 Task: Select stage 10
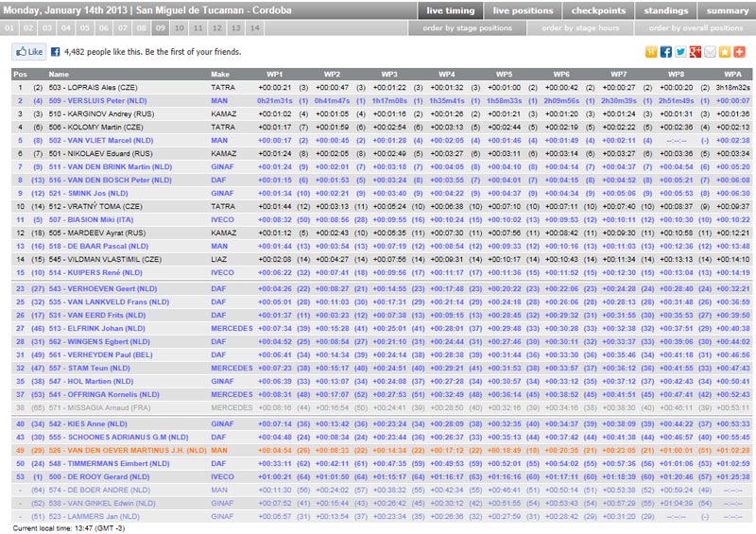coord(179,28)
